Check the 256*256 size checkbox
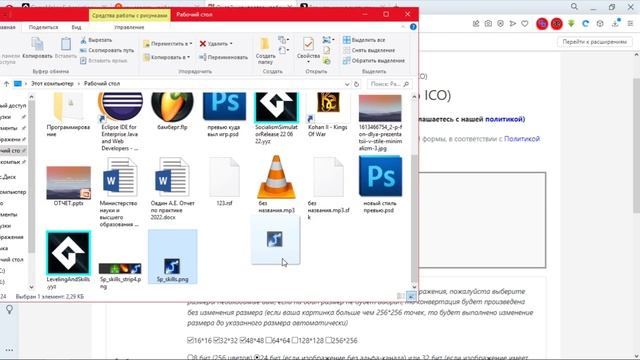This screenshot has width=640, height=360. coord(328,340)
